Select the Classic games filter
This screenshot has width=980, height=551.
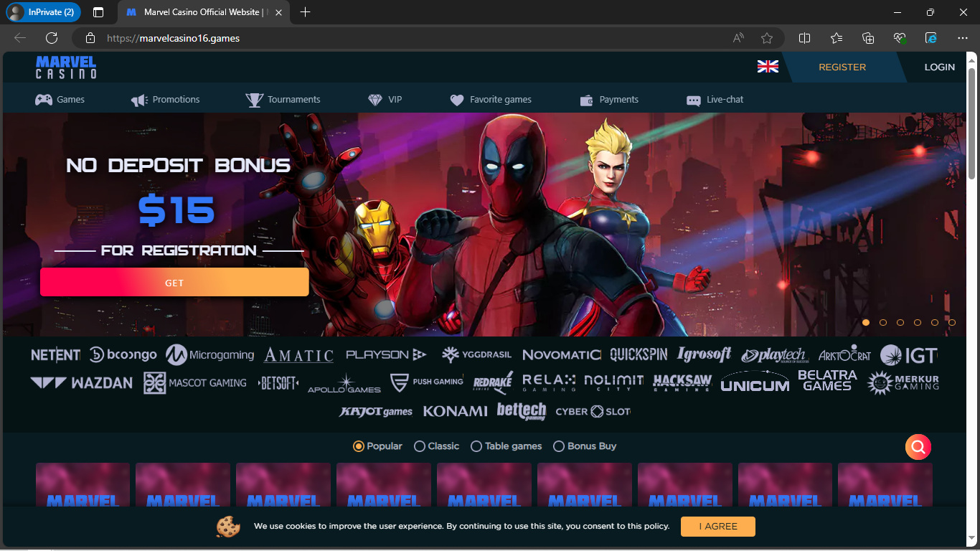coord(420,446)
